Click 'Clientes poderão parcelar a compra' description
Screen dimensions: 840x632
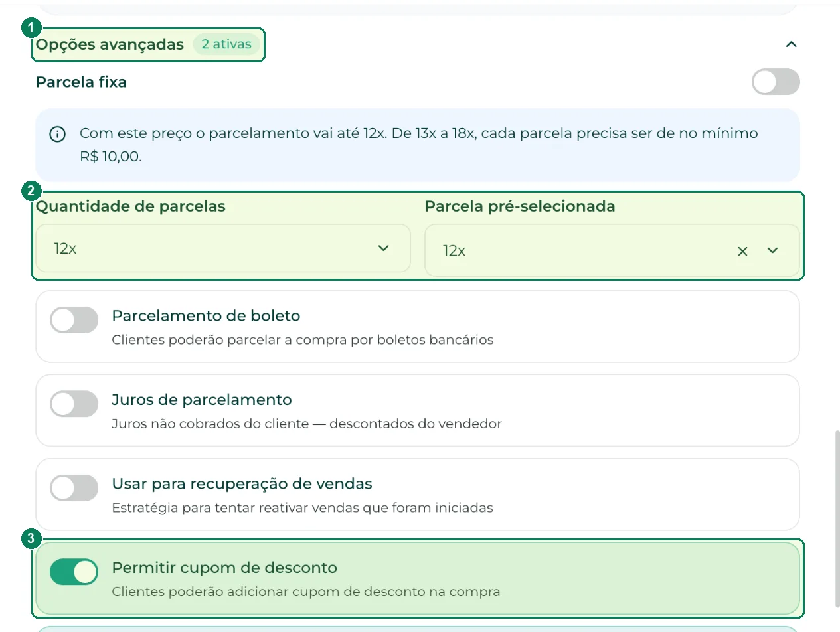[303, 340]
